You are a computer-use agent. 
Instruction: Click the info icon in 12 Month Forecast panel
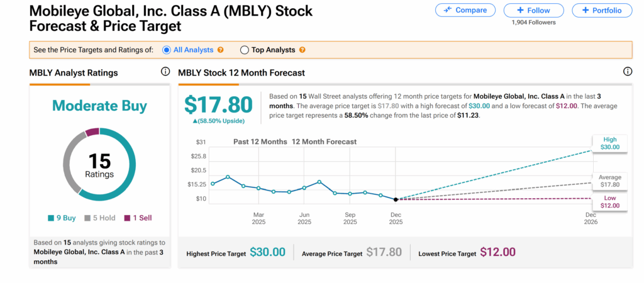coord(627,72)
